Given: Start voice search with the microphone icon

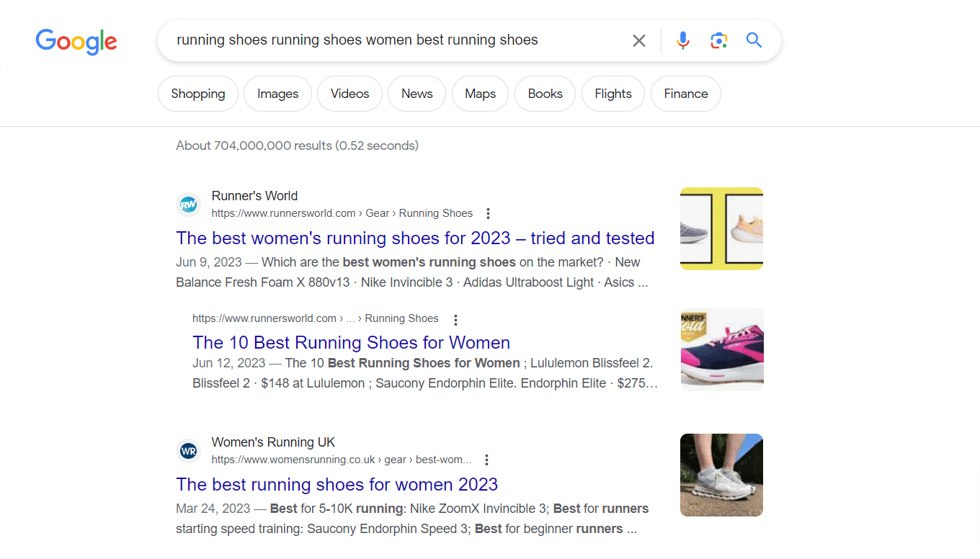Looking at the screenshot, I should click(682, 40).
